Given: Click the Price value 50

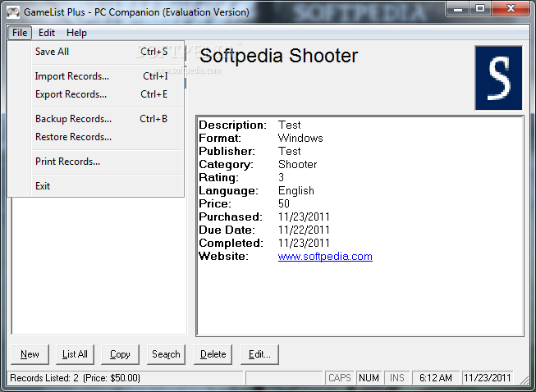Looking at the screenshot, I should click(284, 204).
